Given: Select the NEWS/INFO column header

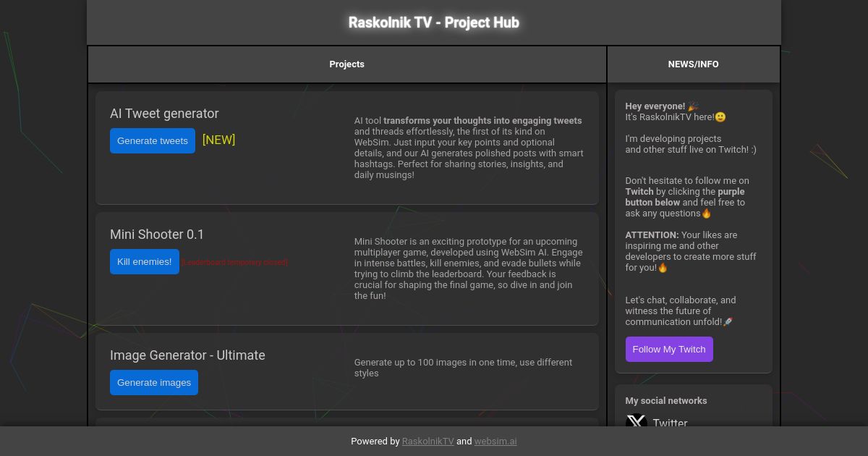Looking at the screenshot, I should click(693, 64).
